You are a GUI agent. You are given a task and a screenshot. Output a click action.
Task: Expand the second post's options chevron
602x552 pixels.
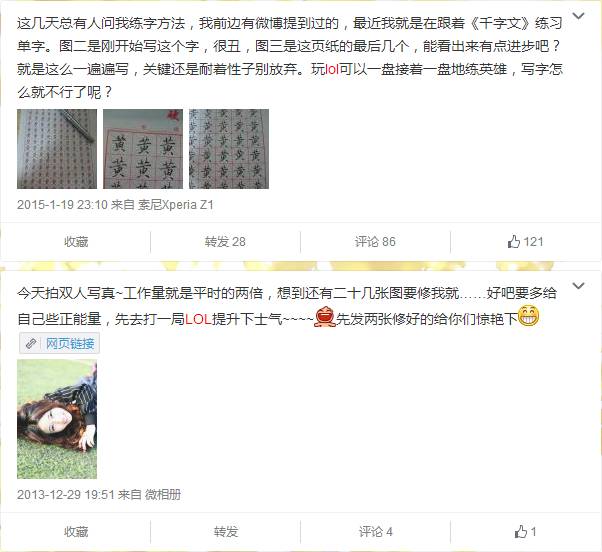(x=578, y=286)
